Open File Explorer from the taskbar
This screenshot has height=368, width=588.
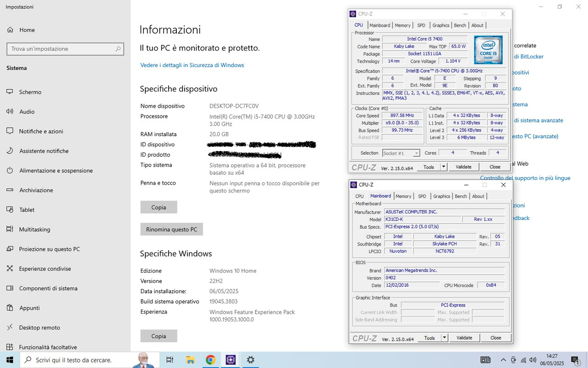191,360
